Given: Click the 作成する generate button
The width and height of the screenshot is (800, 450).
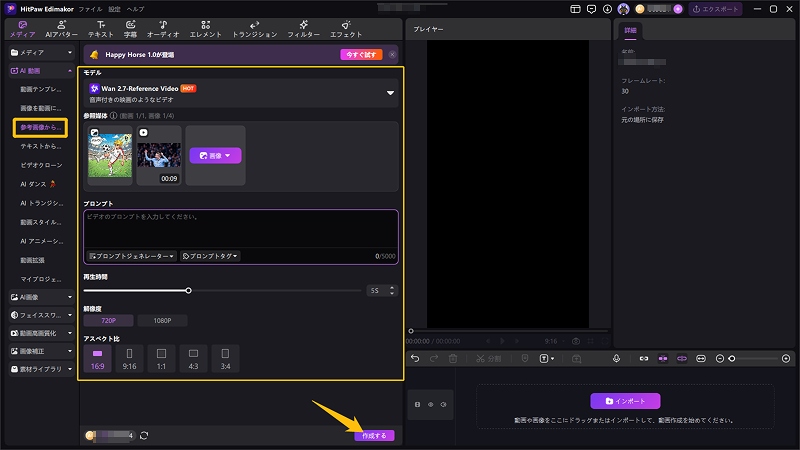Looking at the screenshot, I should tap(374, 436).
